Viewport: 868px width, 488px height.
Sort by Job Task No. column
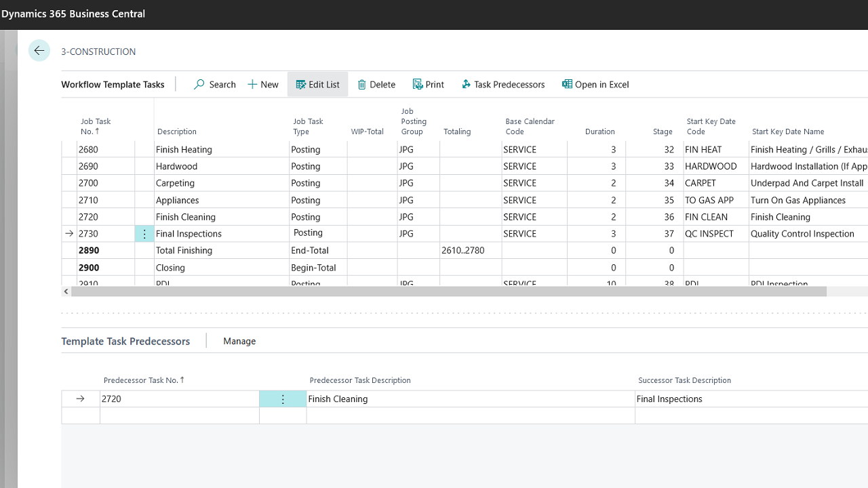[x=96, y=126]
